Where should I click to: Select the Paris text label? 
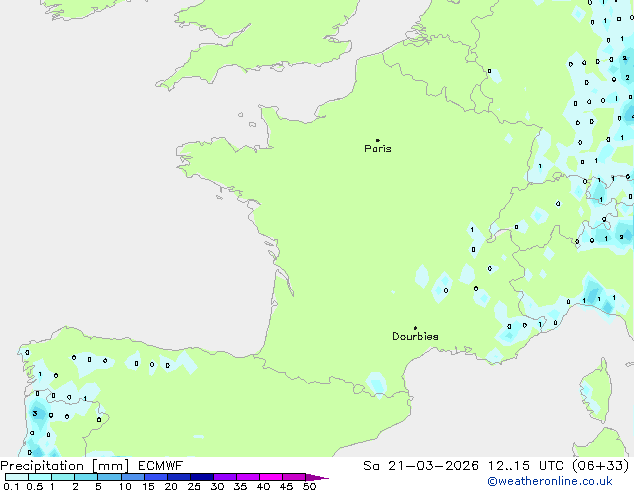tap(378, 149)
